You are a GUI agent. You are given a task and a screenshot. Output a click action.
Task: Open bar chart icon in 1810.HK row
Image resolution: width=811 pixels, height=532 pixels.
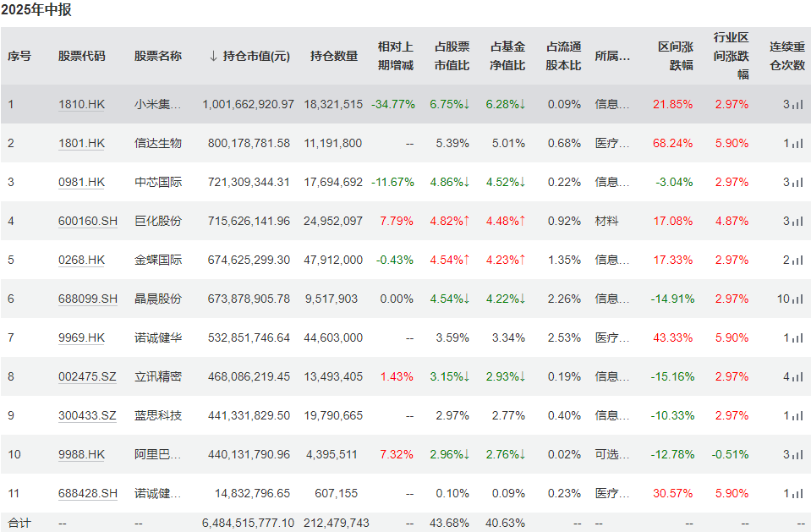798,105
